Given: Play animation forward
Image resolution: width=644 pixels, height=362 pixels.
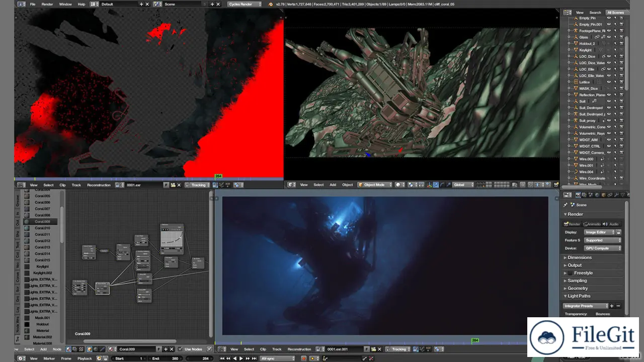Looking at the screenshot, I should [x=241, y=358].
